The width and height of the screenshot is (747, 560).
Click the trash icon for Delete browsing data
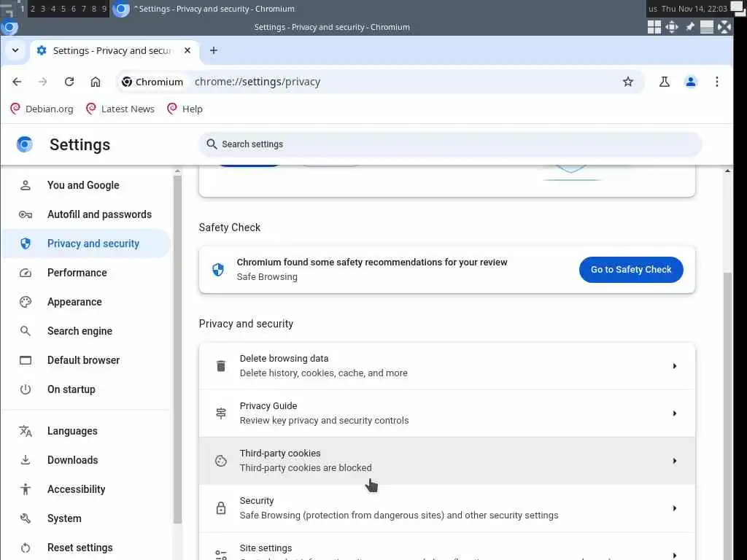pyautogui.click(x=221, y=366)
